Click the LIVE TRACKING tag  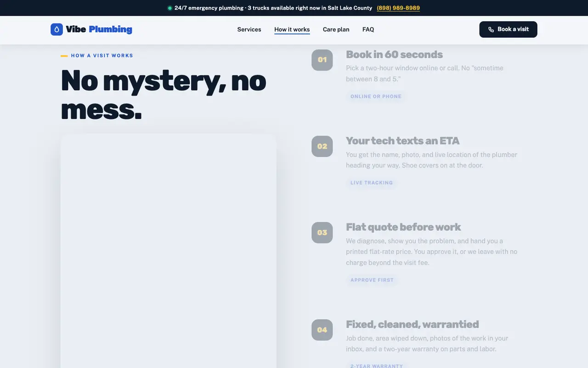tap(372, 183)
